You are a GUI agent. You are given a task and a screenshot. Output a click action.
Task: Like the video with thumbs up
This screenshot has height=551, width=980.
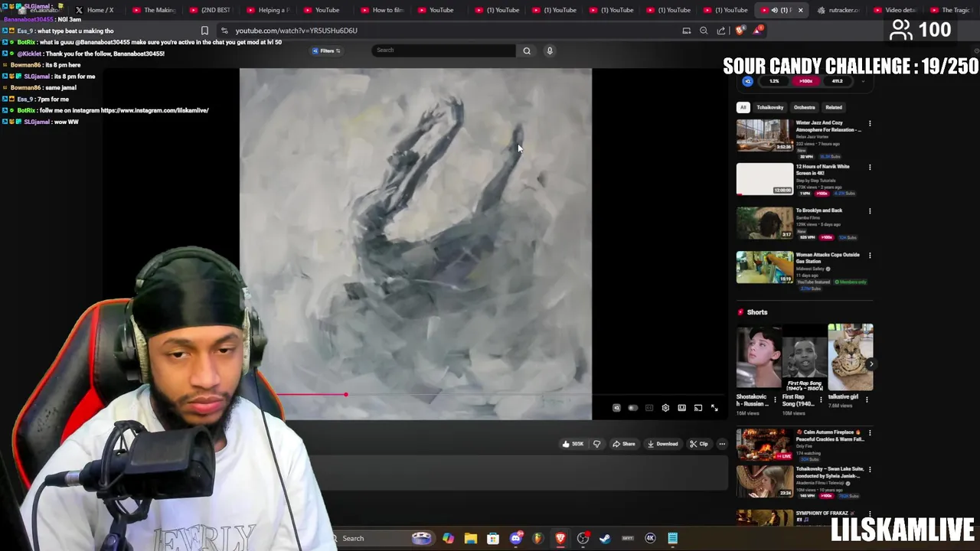click(573, 444)
